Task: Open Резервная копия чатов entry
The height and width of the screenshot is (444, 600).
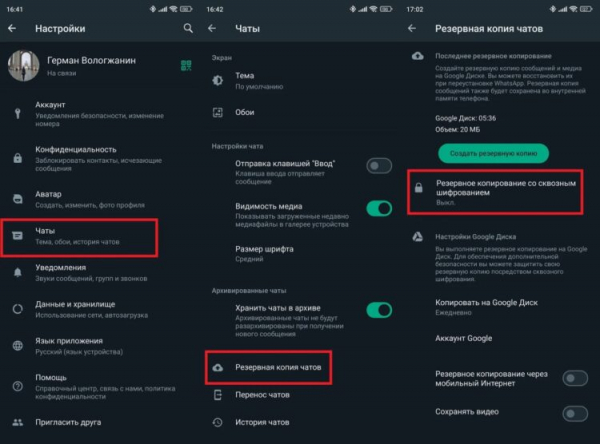Action: 268,367
